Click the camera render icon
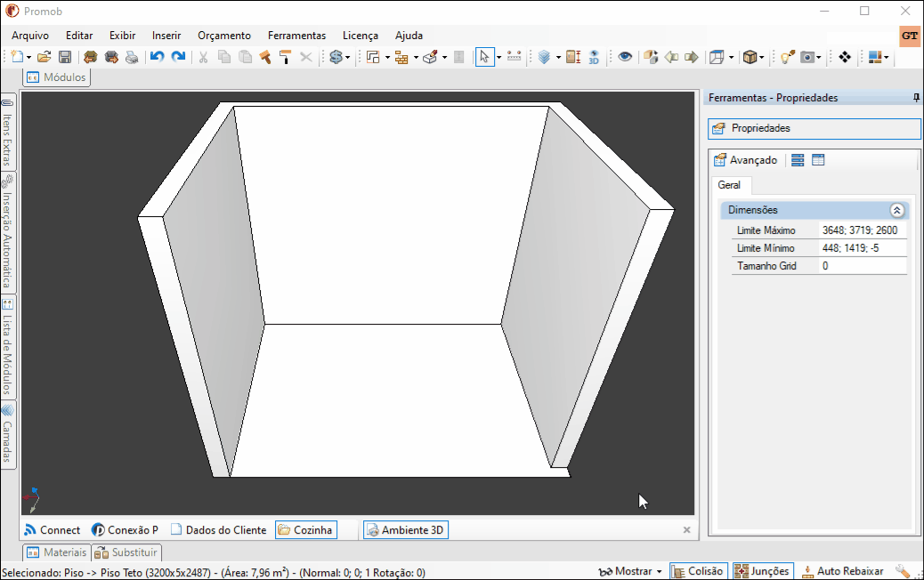This screenshot has width=924, height=580. 807,57
